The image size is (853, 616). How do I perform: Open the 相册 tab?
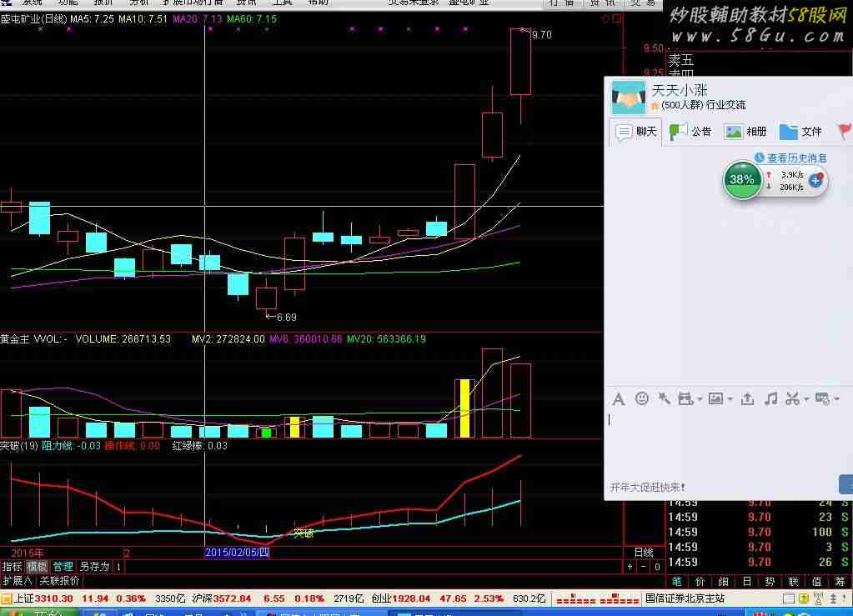(745, 132)
